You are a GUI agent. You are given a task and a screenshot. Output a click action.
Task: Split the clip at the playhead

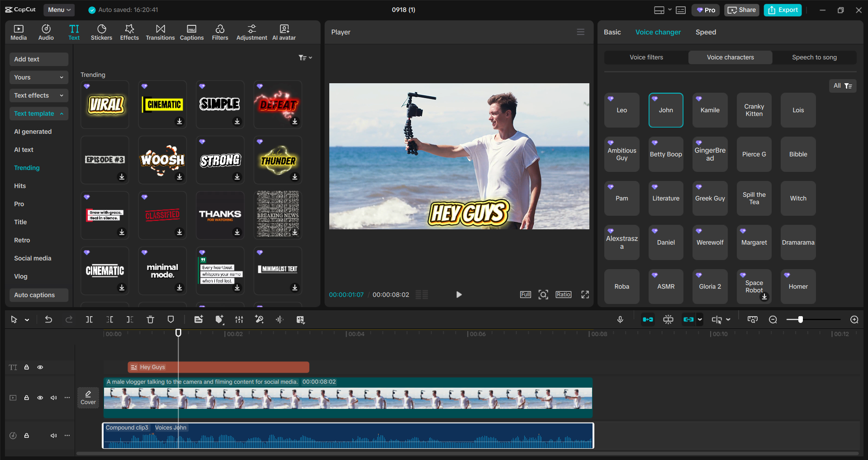(89, 319)
